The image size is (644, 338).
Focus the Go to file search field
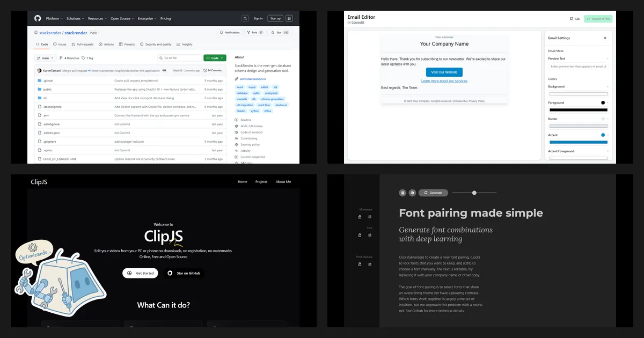179,58
